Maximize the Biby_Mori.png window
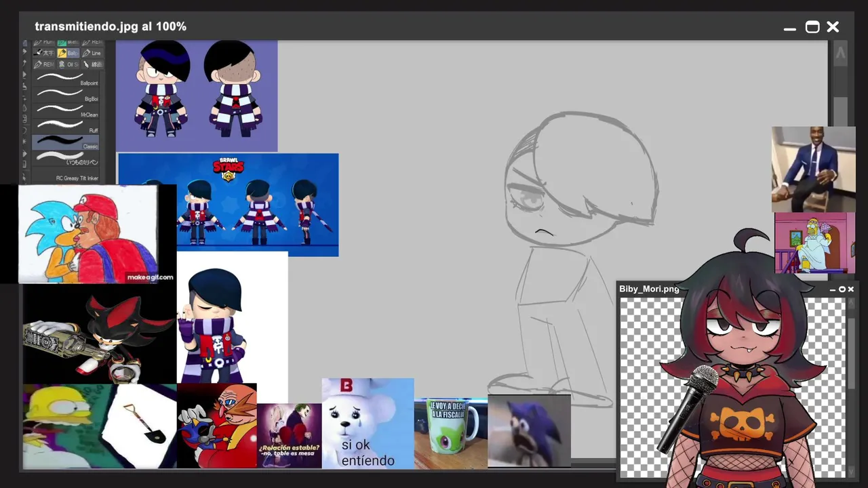 pyautogui.click(x=842, y=289)
